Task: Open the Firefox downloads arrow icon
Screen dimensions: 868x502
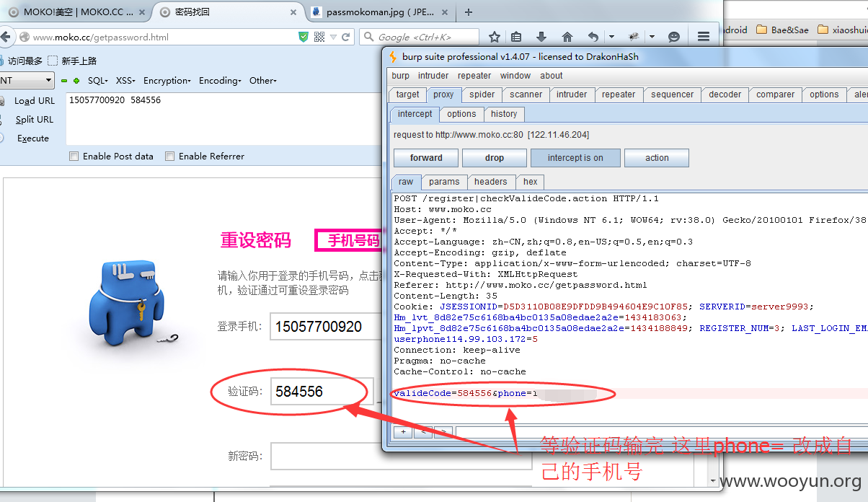Action: (541, 37)
